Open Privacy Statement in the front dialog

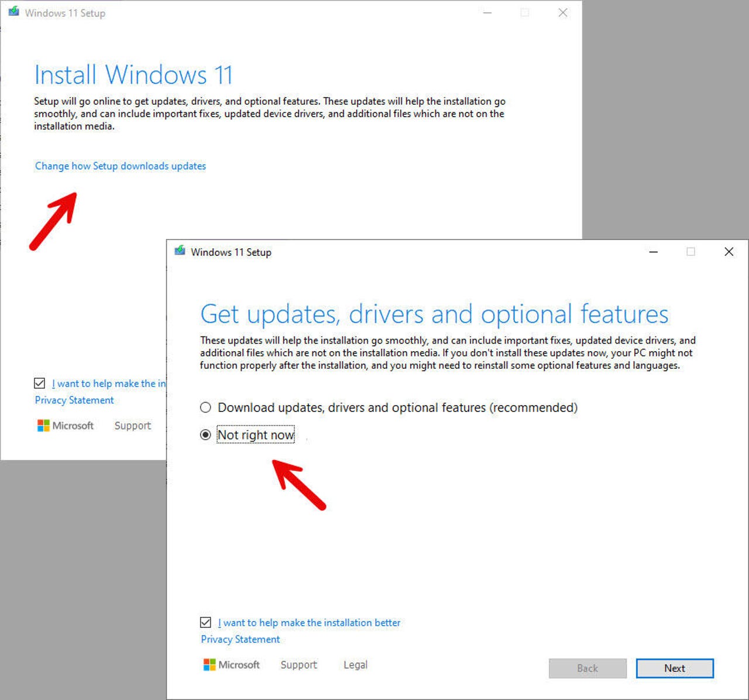[240, 639]
